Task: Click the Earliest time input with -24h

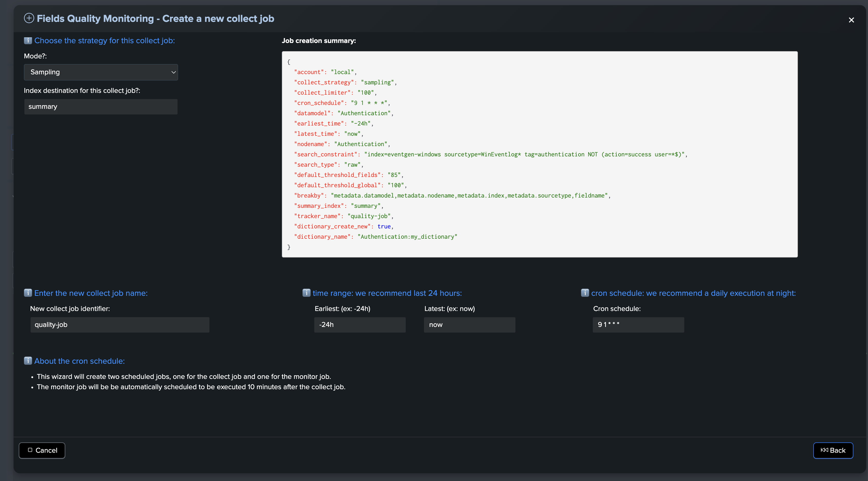Action: pyautogui.click(x=360, y=325)
